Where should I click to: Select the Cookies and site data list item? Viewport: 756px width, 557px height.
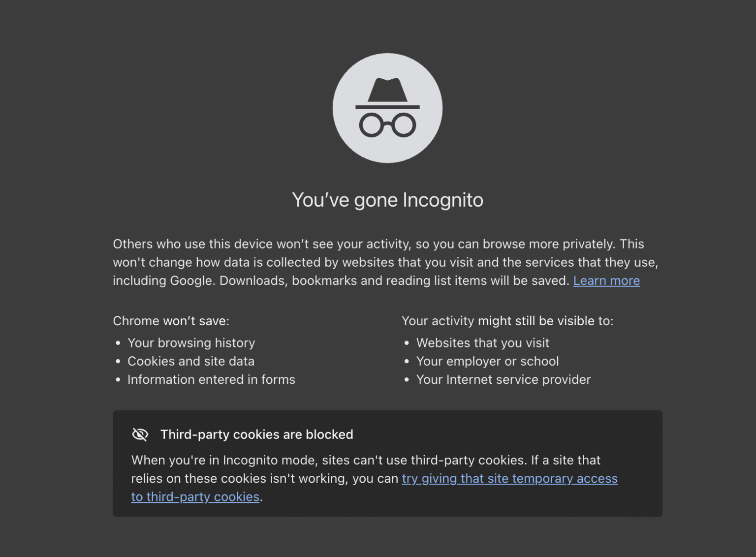pyautogui.click(x=191, y=361)
